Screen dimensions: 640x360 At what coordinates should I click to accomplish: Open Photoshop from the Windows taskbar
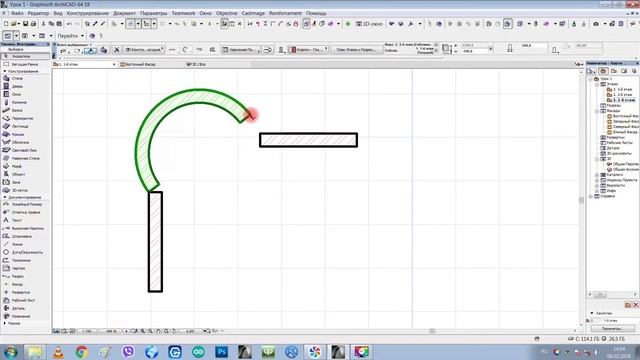[x=222, y=351]
